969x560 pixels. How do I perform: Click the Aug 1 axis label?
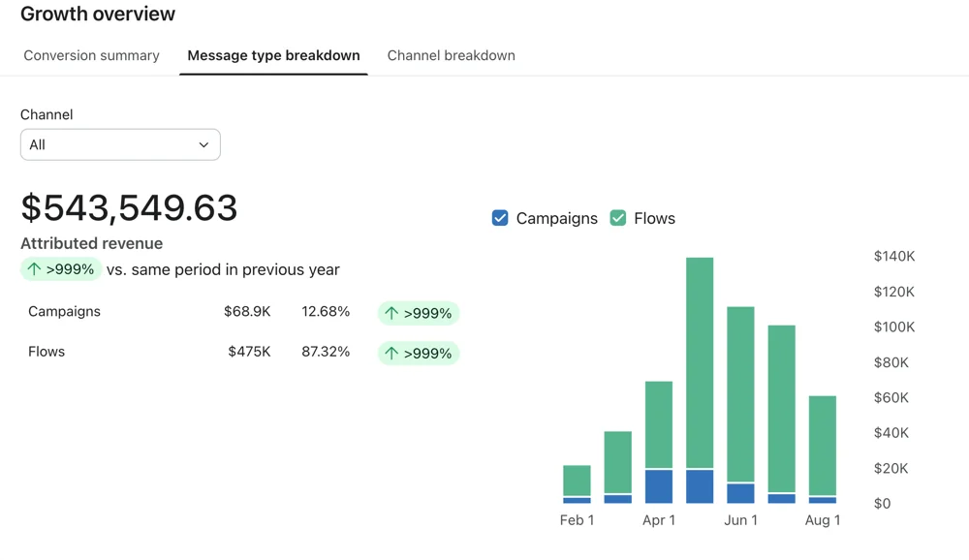pos(823,520)
